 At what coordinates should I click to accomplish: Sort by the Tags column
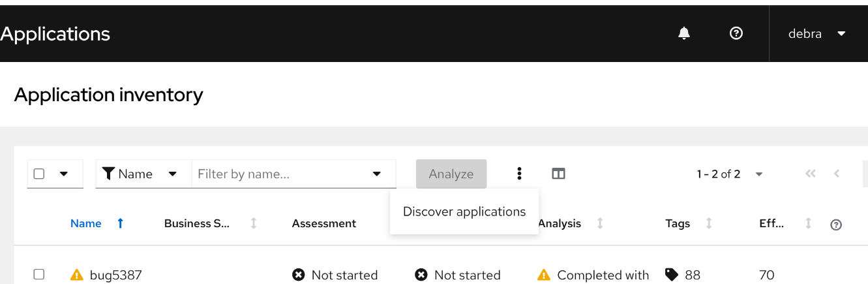tap(678, 223)
